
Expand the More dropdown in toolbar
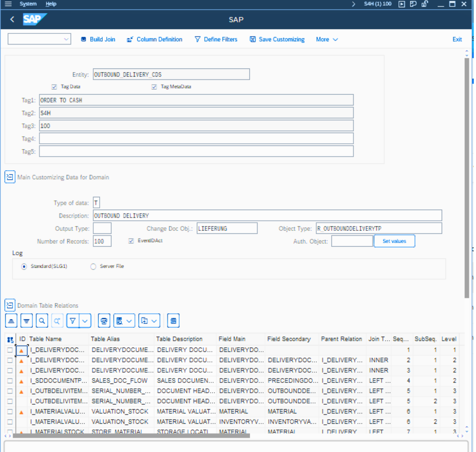327,39
